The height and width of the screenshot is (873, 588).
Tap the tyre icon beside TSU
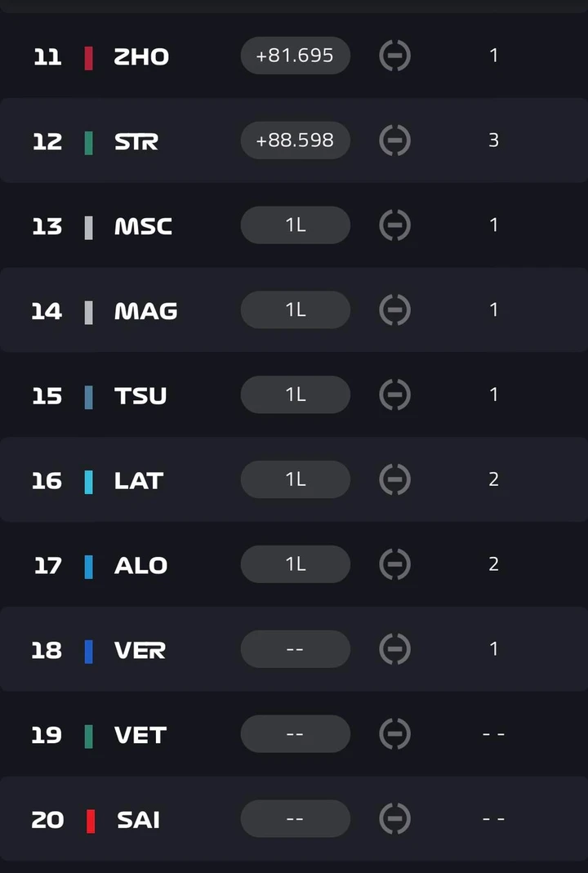pyautogui.click(x=394, y=394)
